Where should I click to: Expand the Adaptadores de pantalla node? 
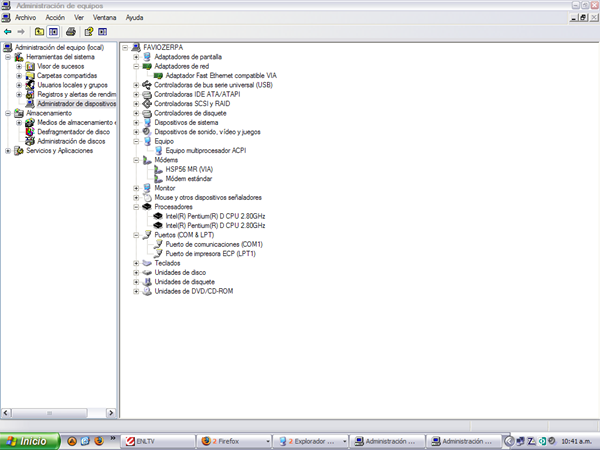pyautogui.click(x=136, y=57)
